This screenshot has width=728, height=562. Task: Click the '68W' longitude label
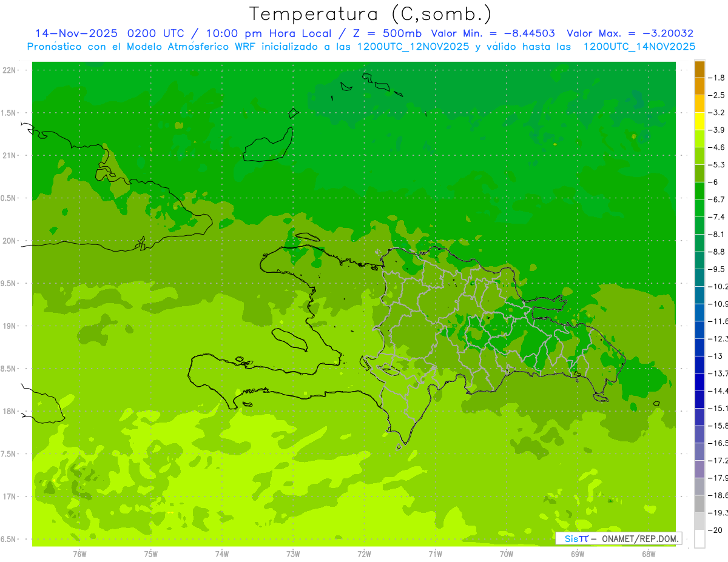[x=649, y=554]
